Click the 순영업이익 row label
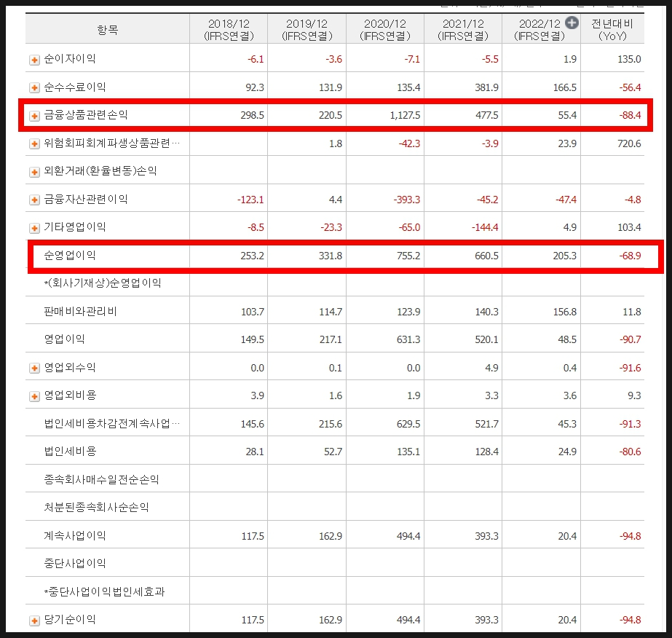672x638 pixels. pos(70,256)
